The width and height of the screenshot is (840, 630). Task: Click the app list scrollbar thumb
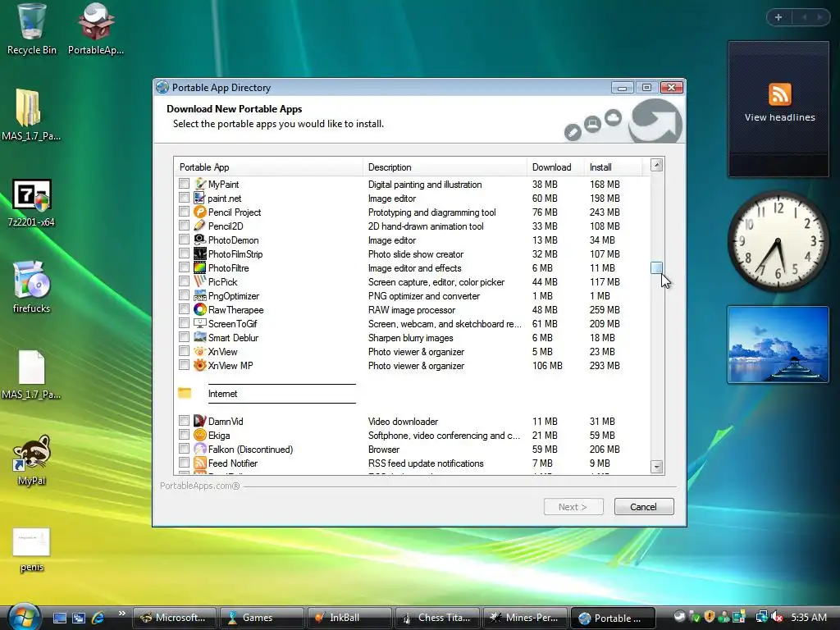(657, 268)
